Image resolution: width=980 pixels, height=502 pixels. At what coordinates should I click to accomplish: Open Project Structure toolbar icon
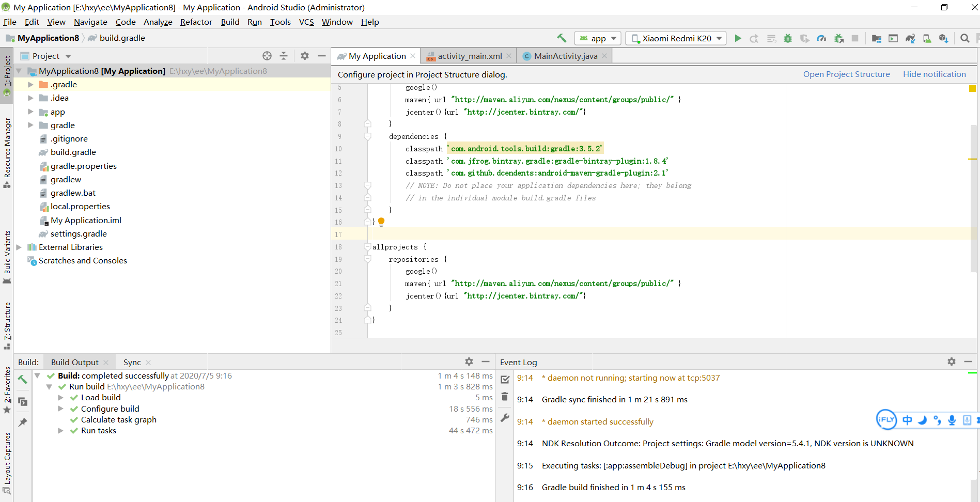(x=877, y=38)
